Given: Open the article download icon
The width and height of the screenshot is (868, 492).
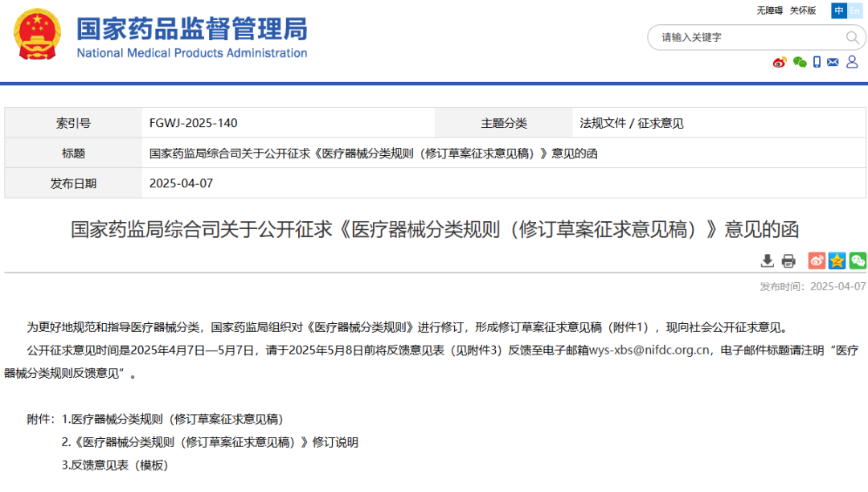Looking at the screenshot, I should (x=768, y=260).
